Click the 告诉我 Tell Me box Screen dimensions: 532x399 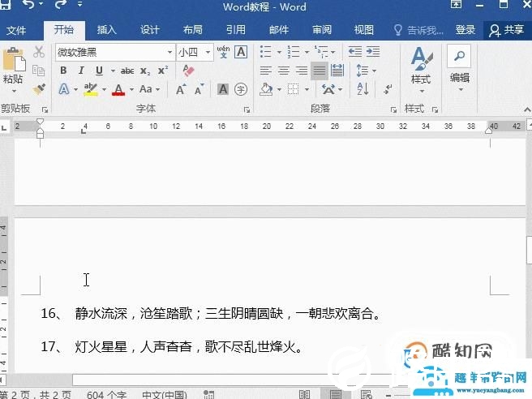(419, 30)
